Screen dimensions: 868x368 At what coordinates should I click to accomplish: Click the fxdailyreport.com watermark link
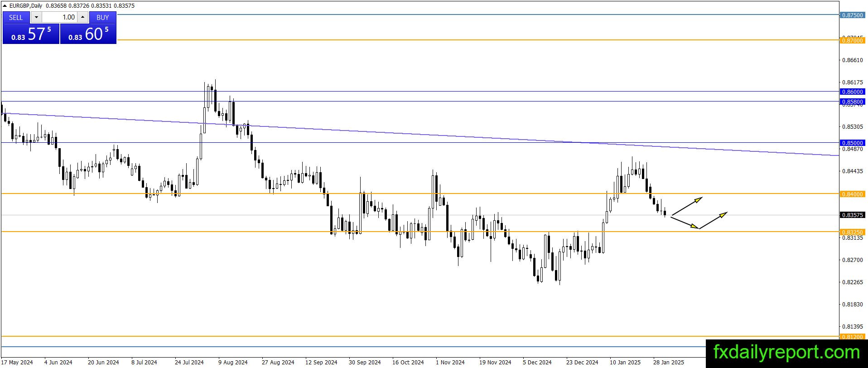tap(786, 352)
